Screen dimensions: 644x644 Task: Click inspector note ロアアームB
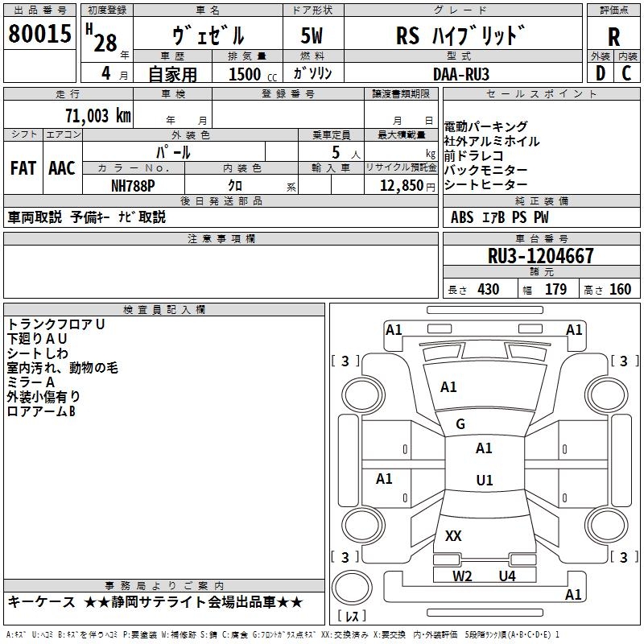pyautogui.click(x=41, y=411)
